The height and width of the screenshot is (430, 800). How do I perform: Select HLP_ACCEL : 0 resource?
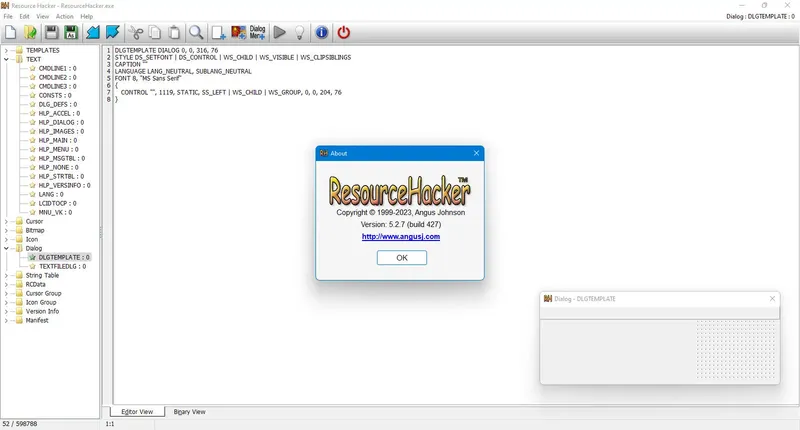(59, 113)
